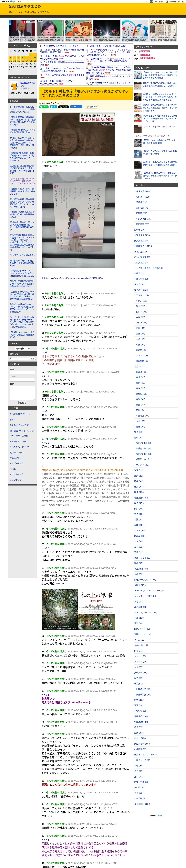The height and width of the screenshot is (868, 186).
Task: Open the 海外政治 (722) category
Action: pyautogui.click(x=141, y=290)
